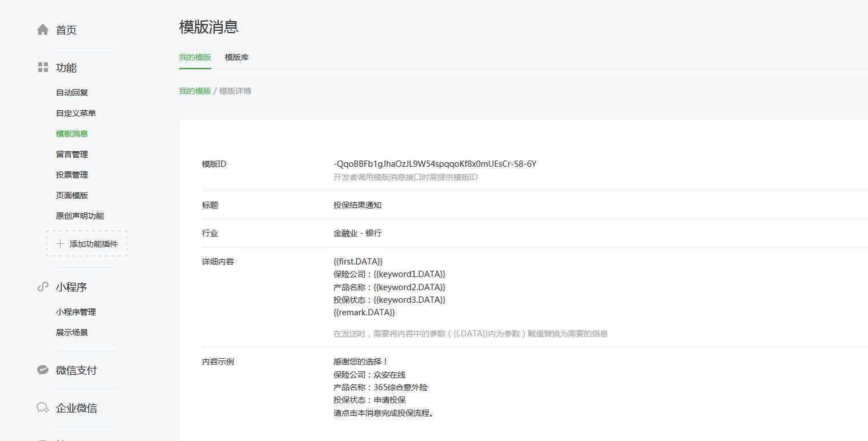Click example line 产品名称：365综合意外险
Screen dimensions: 868x441
[x=380, y=387]
